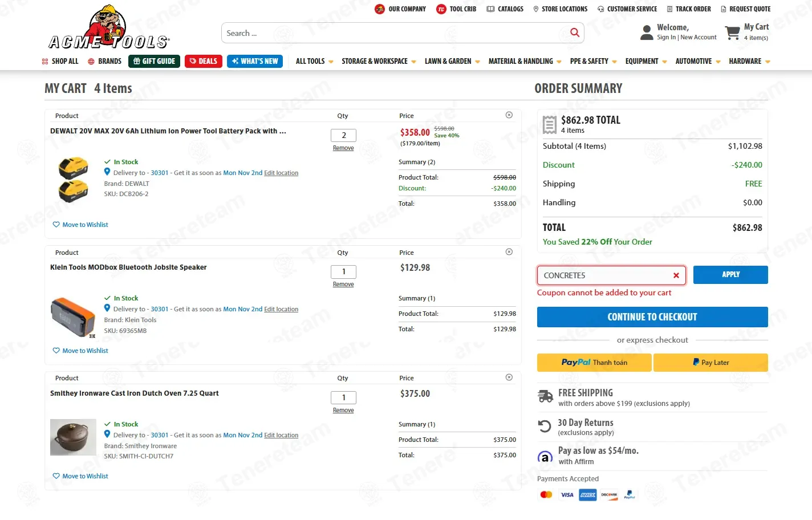
Task: Open Catalogs in top bar
Action: (x=505, y=9)
